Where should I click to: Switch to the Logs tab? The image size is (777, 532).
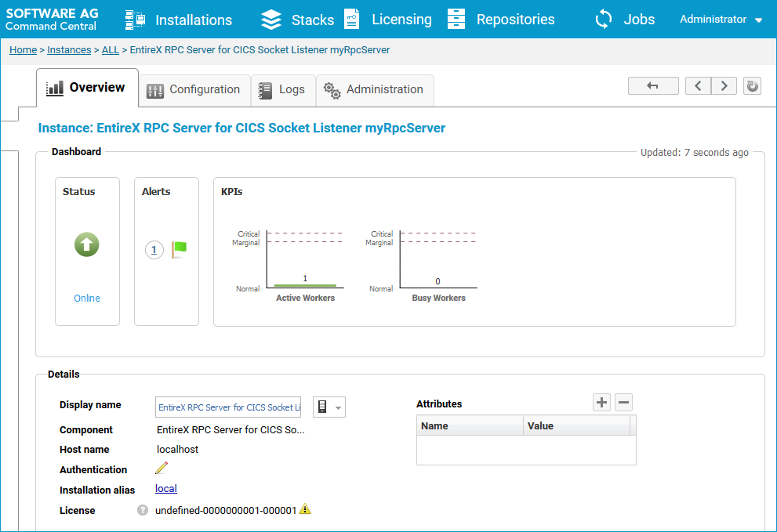point(283,90)
